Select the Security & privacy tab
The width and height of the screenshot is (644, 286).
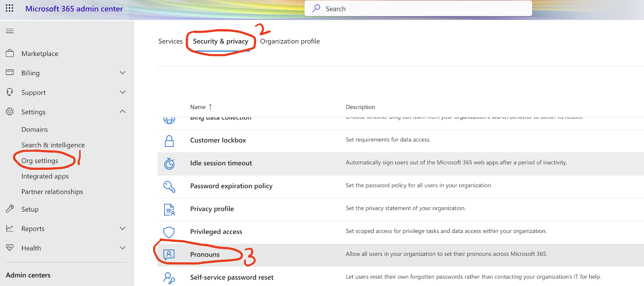[x=221, y=41]
